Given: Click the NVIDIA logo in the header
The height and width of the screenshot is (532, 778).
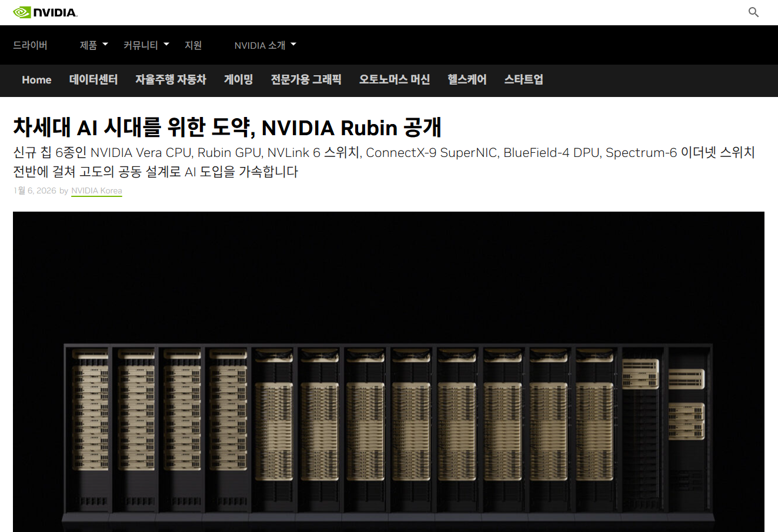Looking at the screenshot, I should [45, 12].
